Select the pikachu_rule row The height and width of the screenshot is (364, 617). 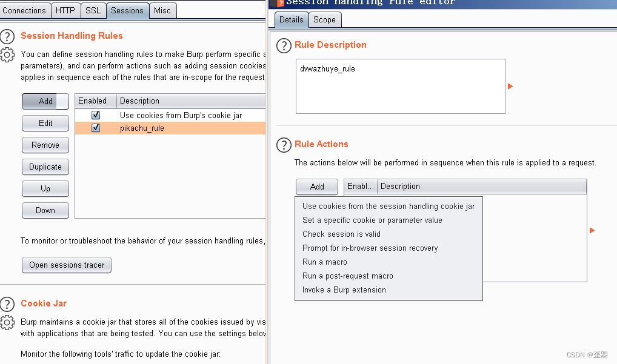(x=170, y=128)
